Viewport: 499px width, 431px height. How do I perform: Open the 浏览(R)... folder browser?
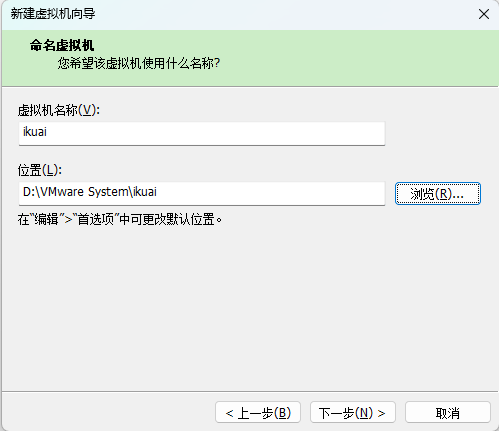[x=438, y=193]
